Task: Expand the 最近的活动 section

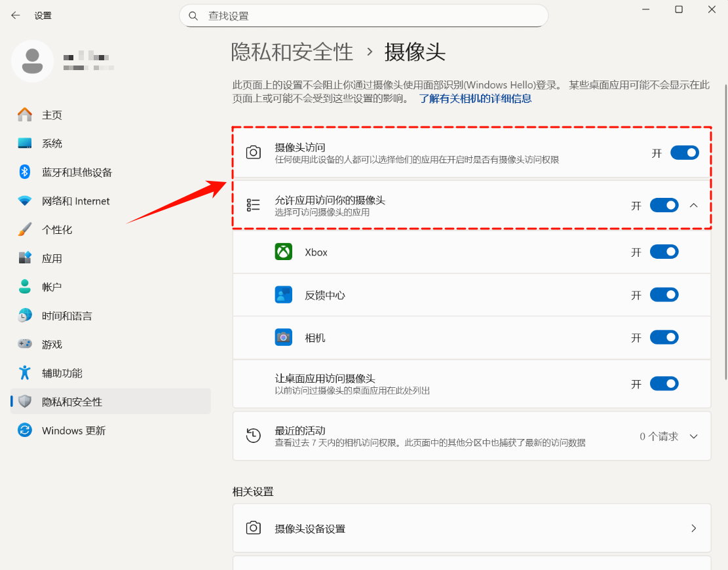Action: pyautogui.click(x=693, y=436)
